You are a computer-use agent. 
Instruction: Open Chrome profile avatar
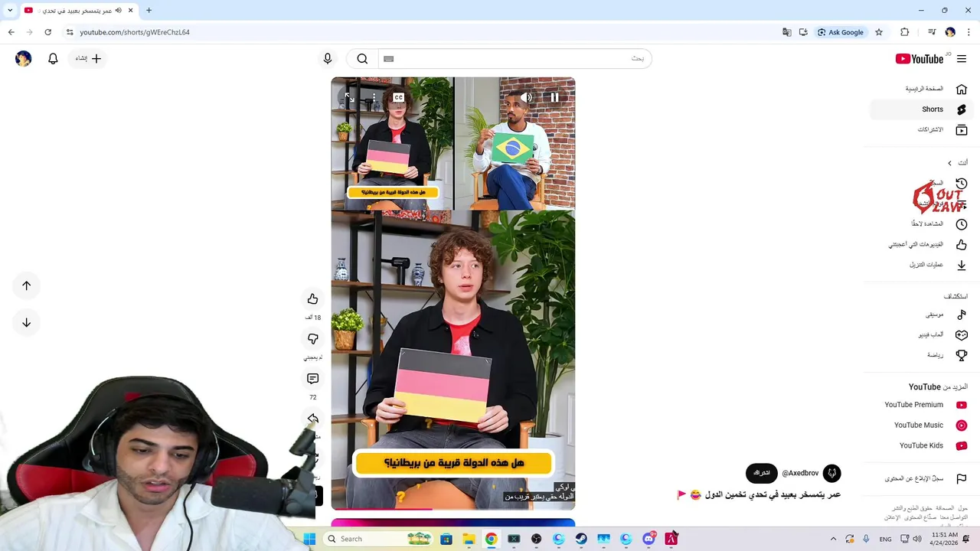pos(950,32)
